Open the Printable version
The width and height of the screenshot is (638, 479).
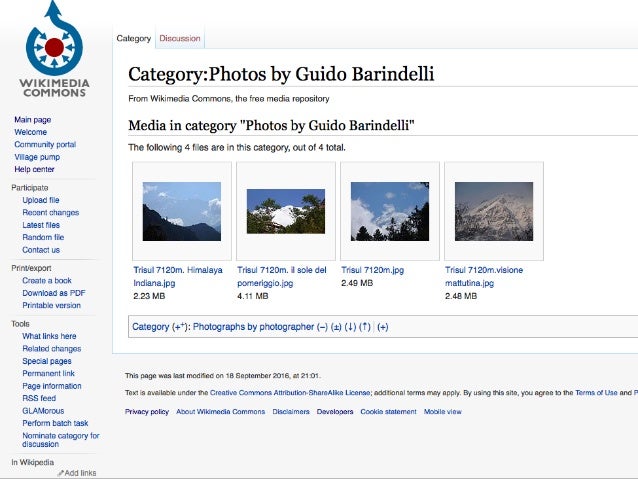pyautogui.click(x=52, y=305)
